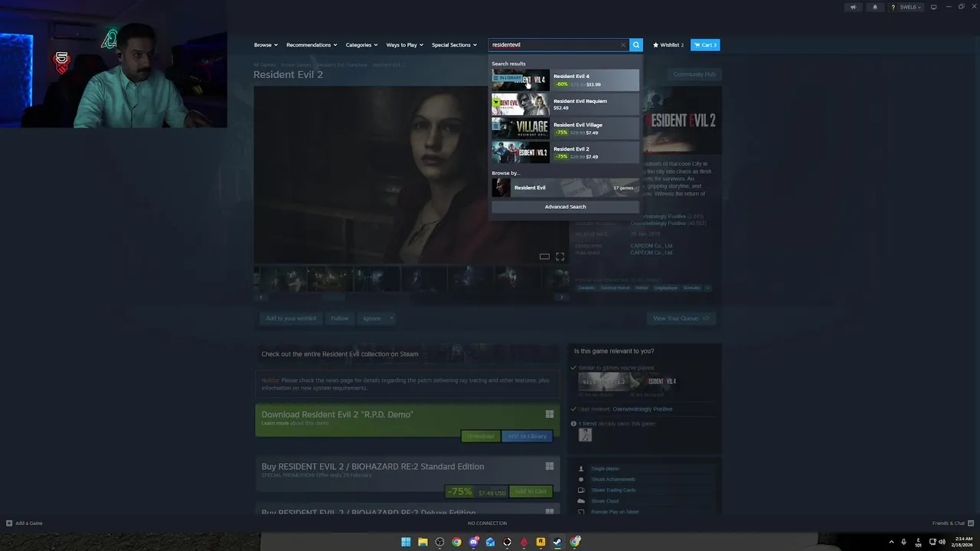Screen dimensions: 980x551
Task: Click the Resident Evil 2 capsule image
Action: 682,120
